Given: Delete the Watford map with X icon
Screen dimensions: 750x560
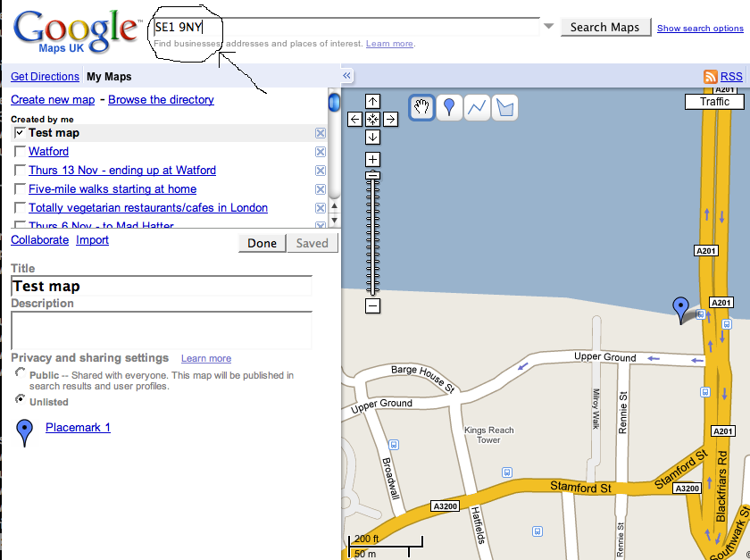Looking at the screenshot, I should [321, 152].
